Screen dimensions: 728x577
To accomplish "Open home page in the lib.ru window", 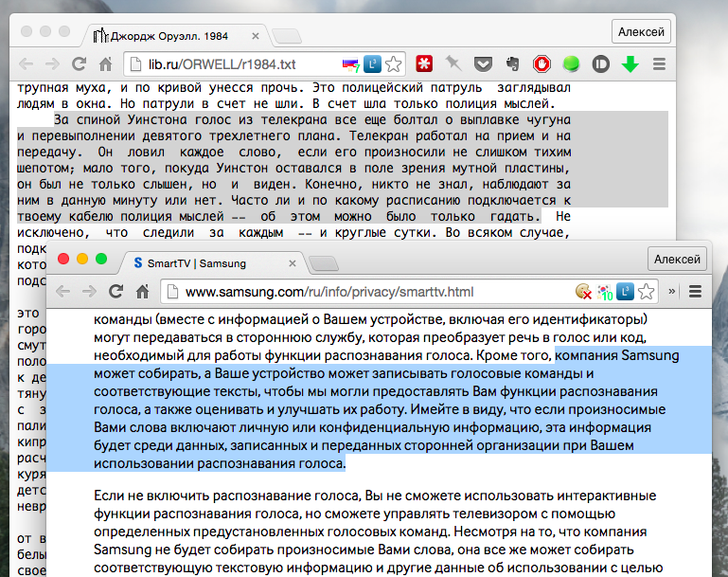I will click(x=106, y=64).
